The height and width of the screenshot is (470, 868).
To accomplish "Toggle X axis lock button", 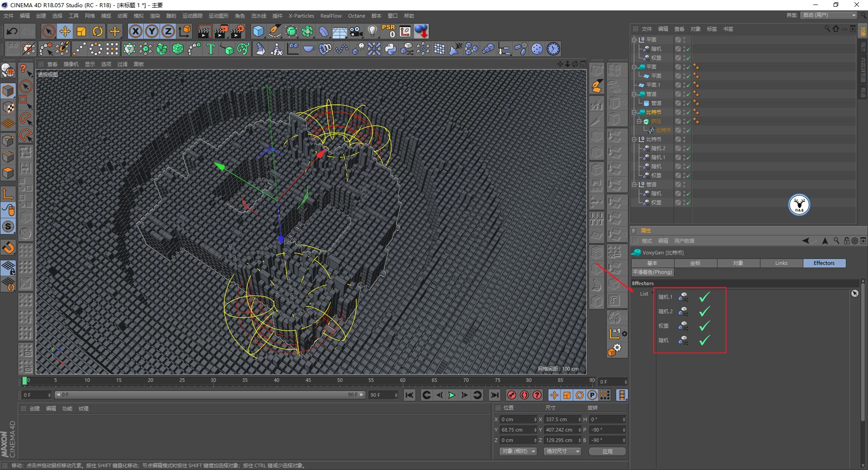I will [x=135, y=31].
